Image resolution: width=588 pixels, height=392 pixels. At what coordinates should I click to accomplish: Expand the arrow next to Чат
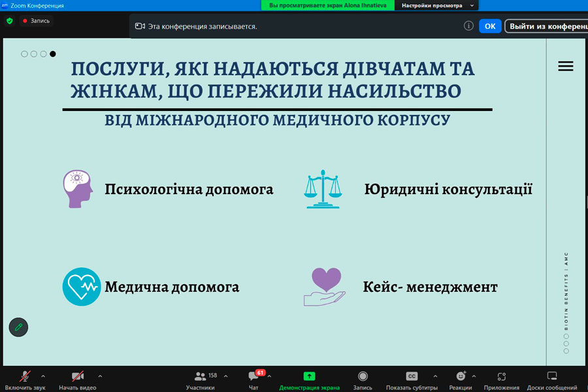269,376
